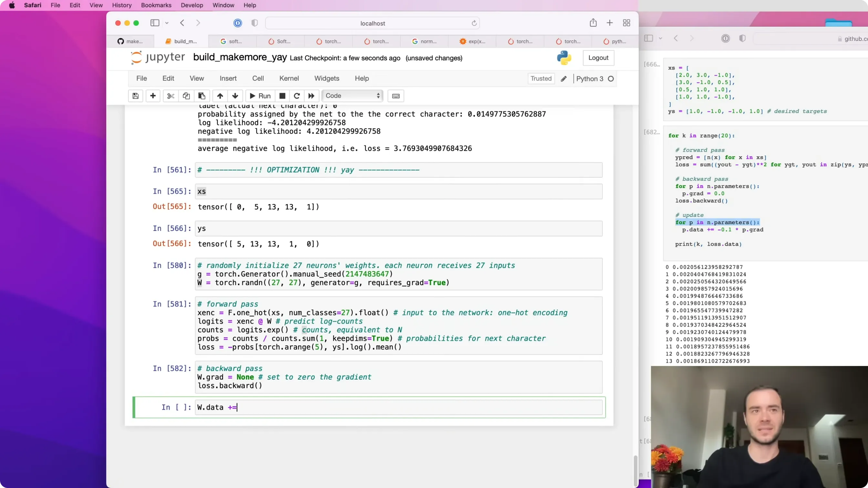Toggle the Safari sidebar in front window
868x488 pixels.
155,23
